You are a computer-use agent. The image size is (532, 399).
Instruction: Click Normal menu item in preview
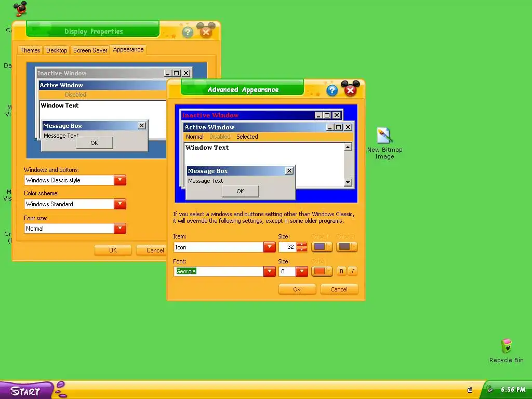[194, 137]
